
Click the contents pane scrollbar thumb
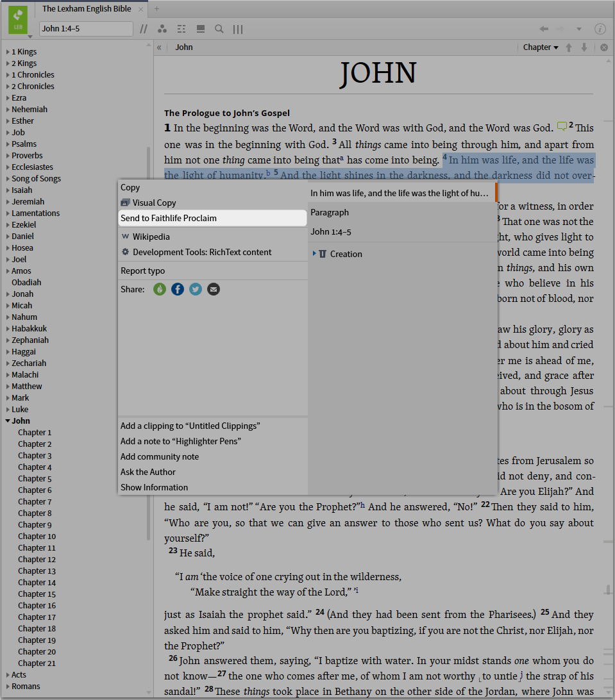tap(148, 344)
